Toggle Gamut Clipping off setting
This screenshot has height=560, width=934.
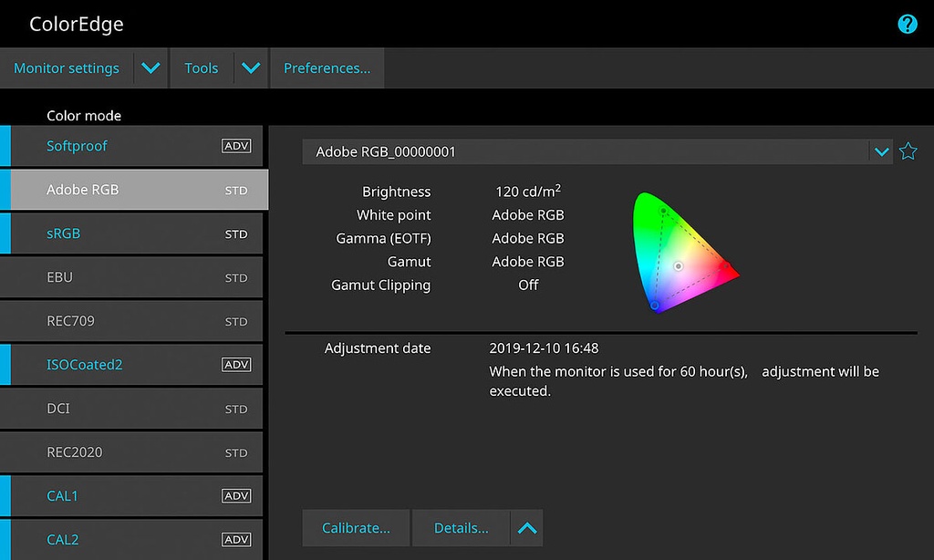point(527,285)
